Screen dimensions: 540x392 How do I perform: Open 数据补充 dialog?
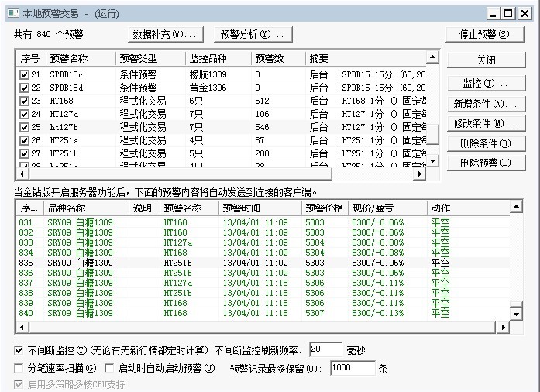pos(166,34)
